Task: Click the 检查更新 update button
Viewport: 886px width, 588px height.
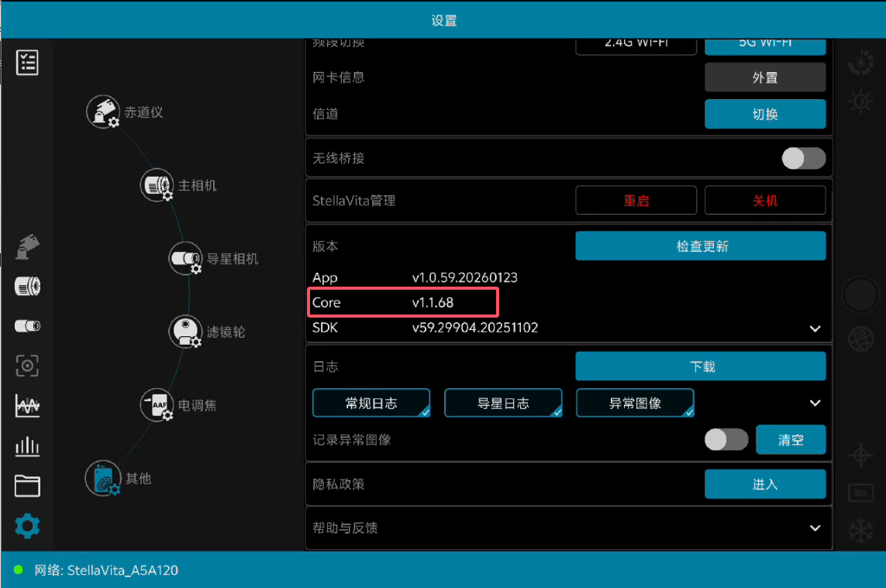Action: (x=700, y=246)
